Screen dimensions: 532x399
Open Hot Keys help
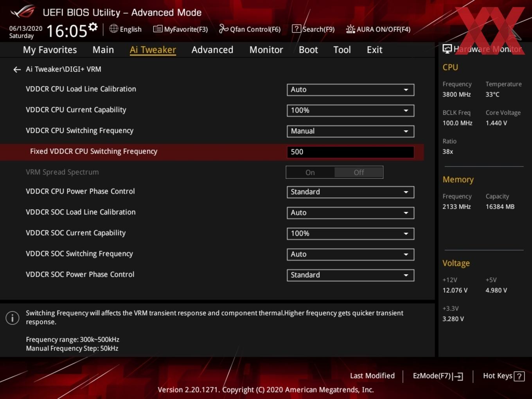(503, 376)
